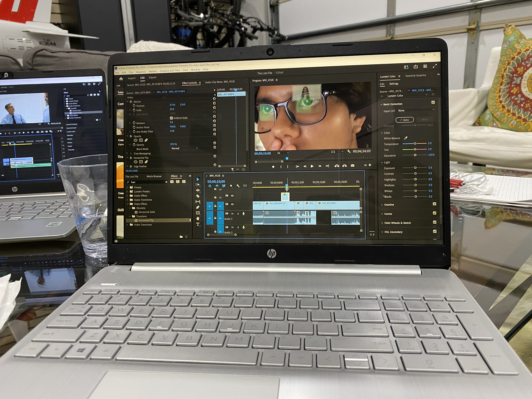This screenshot has width=532, height=399.
Task: Open the Sequence menu
Action: 141,72
